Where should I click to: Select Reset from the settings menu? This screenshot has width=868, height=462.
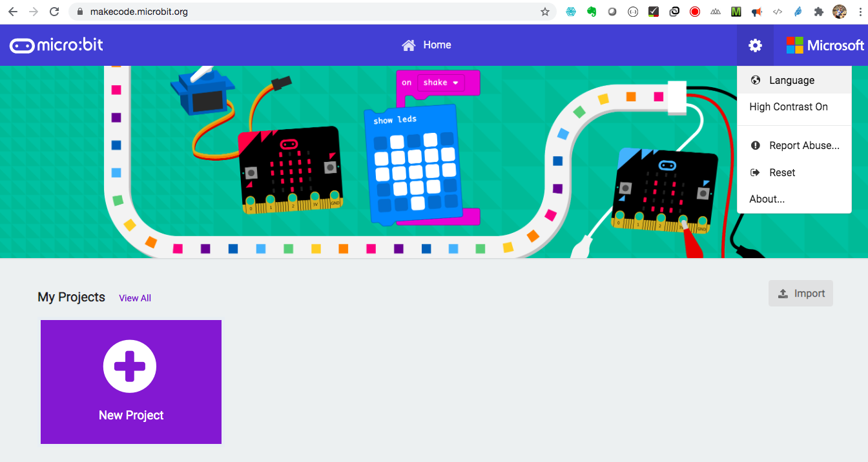(x=794, y=172)
